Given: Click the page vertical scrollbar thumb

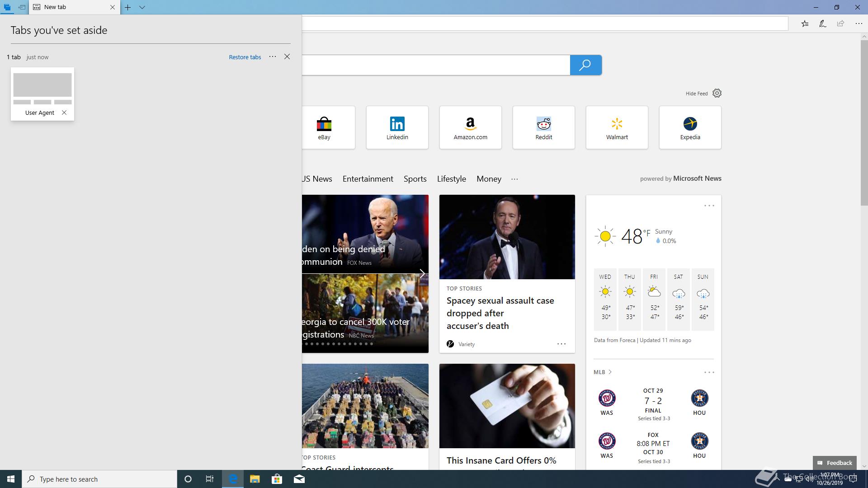Looking at the screenshot, I should (x=864, y=123).
